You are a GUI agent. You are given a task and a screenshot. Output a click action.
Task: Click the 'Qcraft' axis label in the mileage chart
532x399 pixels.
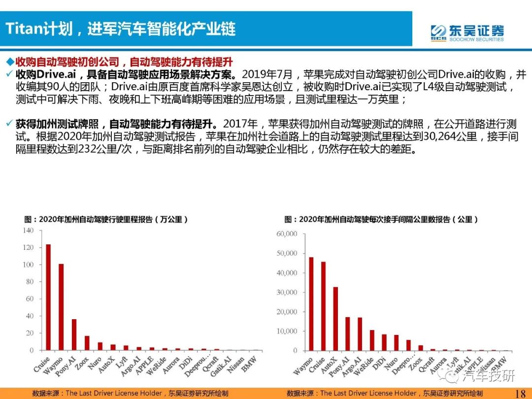click(210, 365)
